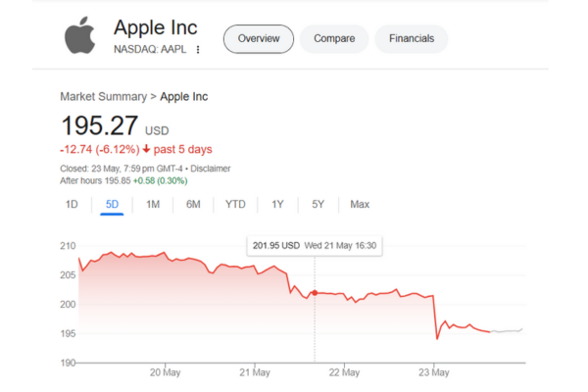Click the red data point on chart
Image resolution: width=588 pixels, height=392 pixels.
click(x=314, y=293)
